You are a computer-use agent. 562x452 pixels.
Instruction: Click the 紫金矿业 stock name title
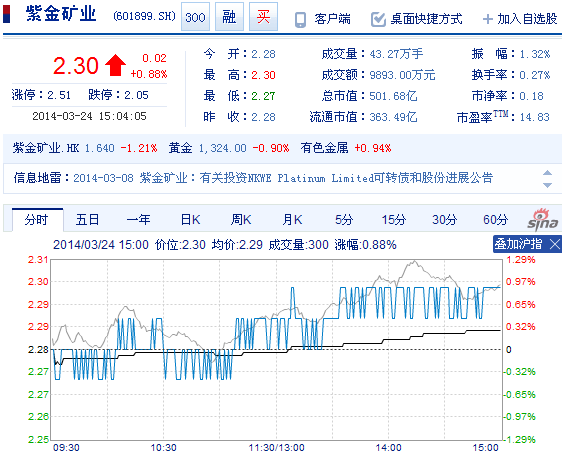tap(61, 15)
